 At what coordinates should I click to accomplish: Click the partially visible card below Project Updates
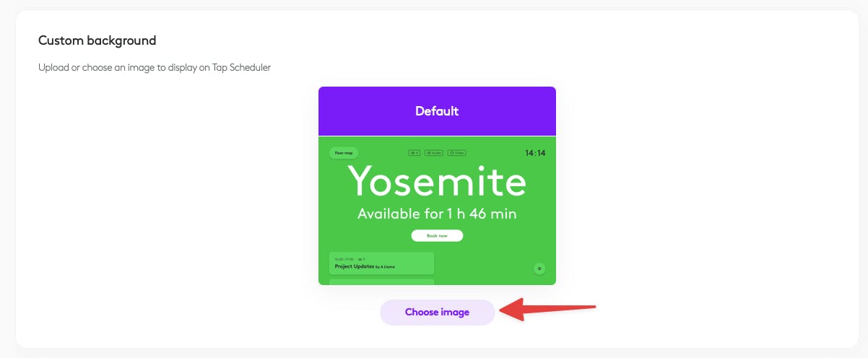click(381, 281)
